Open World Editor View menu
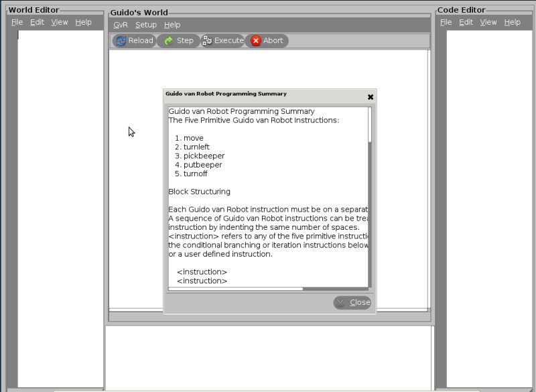Screen dimensions: 536x392 (x=60, y=22)
